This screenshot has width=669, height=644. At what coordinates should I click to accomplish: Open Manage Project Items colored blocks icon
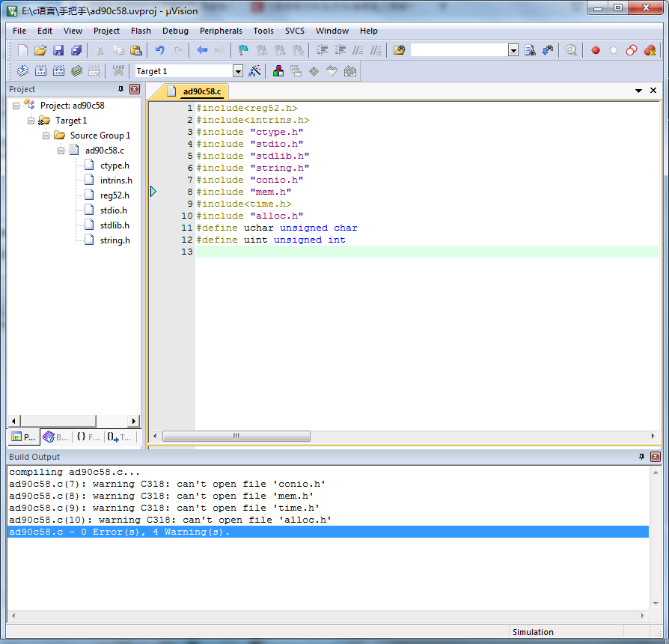pos(278,71)
